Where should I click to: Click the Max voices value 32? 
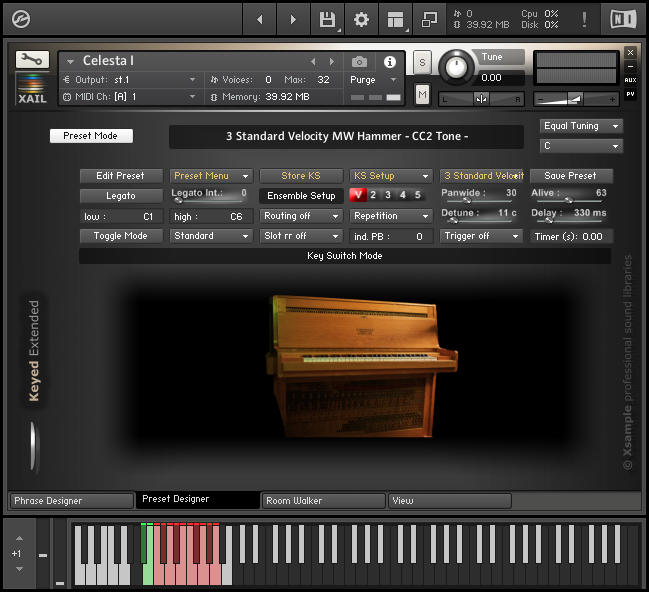point(323,79)
